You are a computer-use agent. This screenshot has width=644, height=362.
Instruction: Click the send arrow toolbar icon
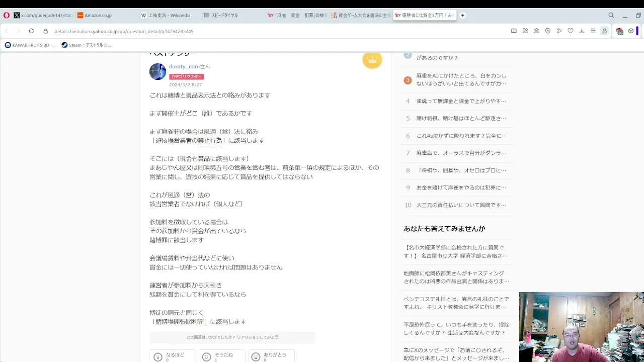pos(559,31)
